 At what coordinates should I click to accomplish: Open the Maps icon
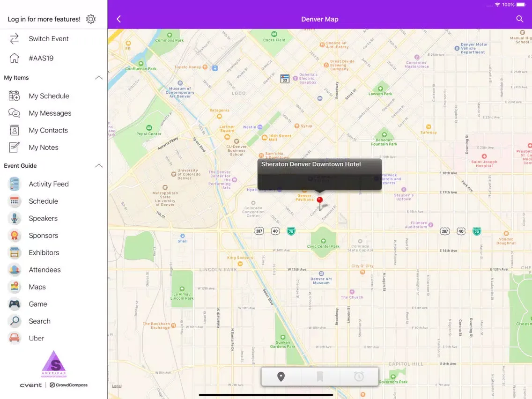click(x=14, y=287)
